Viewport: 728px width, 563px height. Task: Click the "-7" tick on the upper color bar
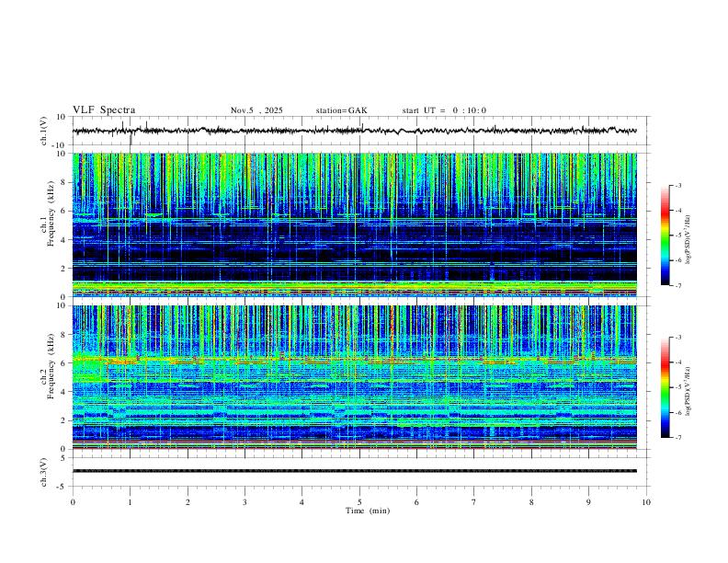tap(677, 286)
